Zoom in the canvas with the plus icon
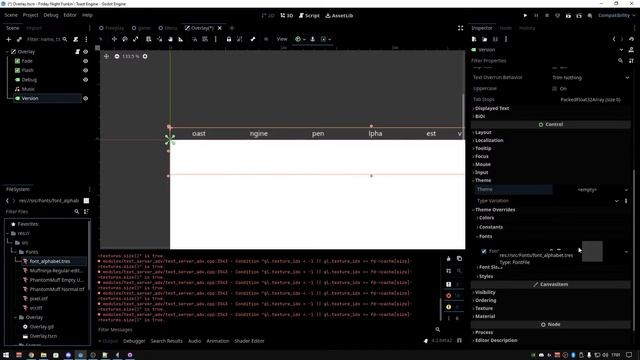Image resolution: width=640 pixels, height=360 pixels. click(x=145, y=56)
